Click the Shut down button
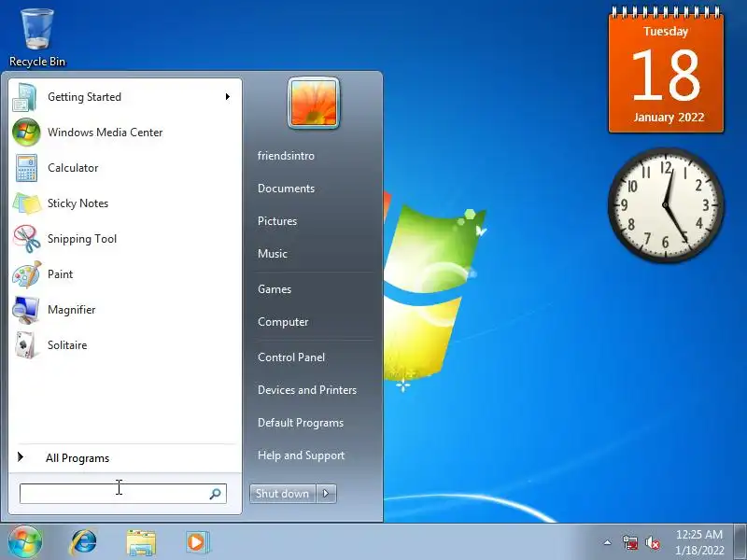This screenshot has width=747, height=560. coord(283,494)
